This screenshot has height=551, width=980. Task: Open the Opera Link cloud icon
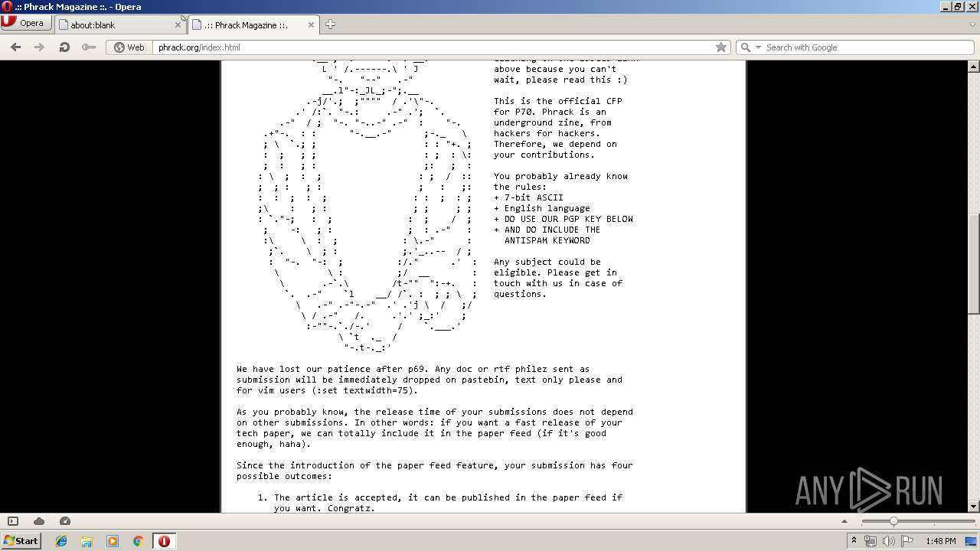(39, 521)
